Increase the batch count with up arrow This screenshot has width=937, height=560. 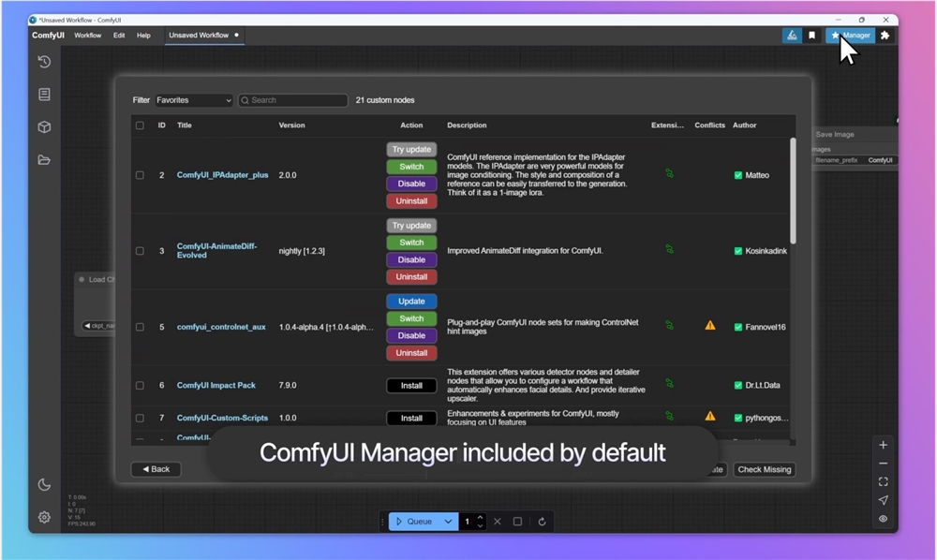click(x=480, y=517)
